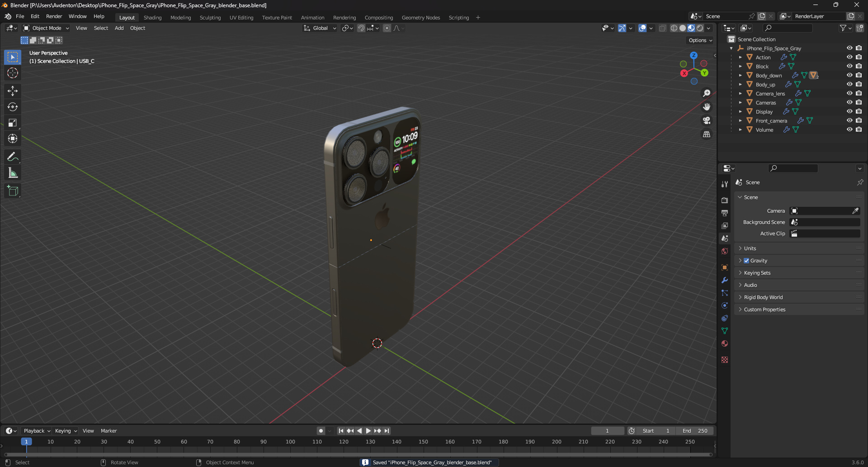The height and width of the screenshot is (467, 868).
Task: Expand the Front_camera tree item
Action: 740,121
